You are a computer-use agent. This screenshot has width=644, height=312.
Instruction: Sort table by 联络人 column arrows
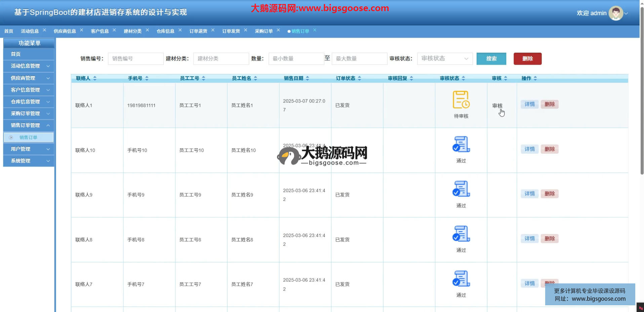click(95, 78)
